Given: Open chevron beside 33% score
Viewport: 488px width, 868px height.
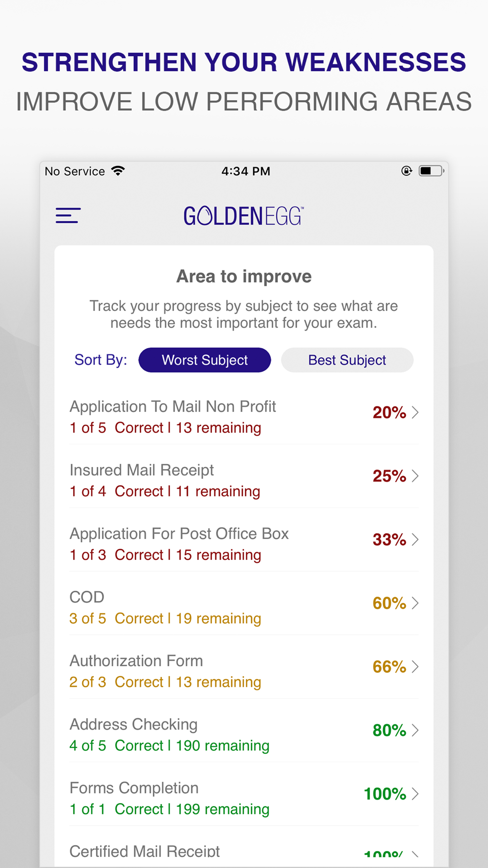Looking at the screenshot, I should point(415,539).
